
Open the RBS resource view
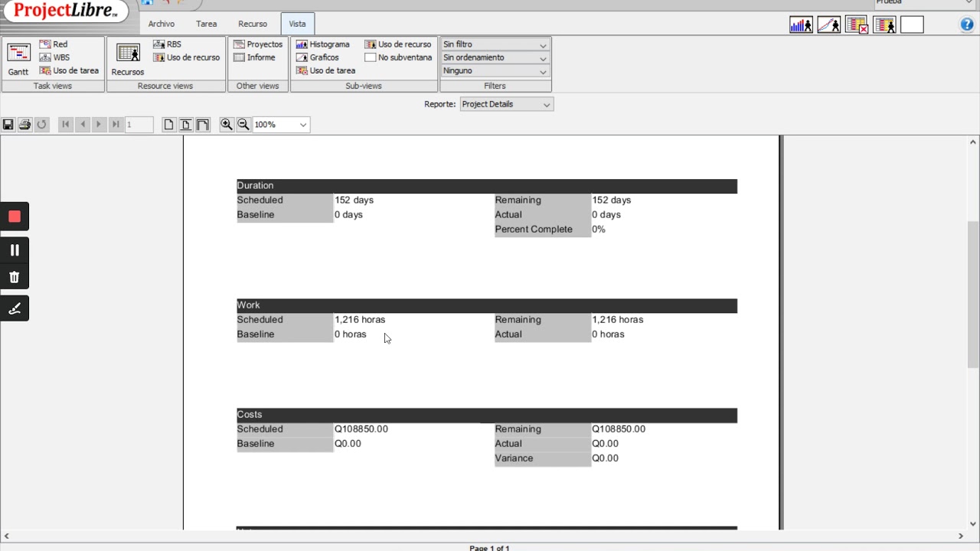168,44
